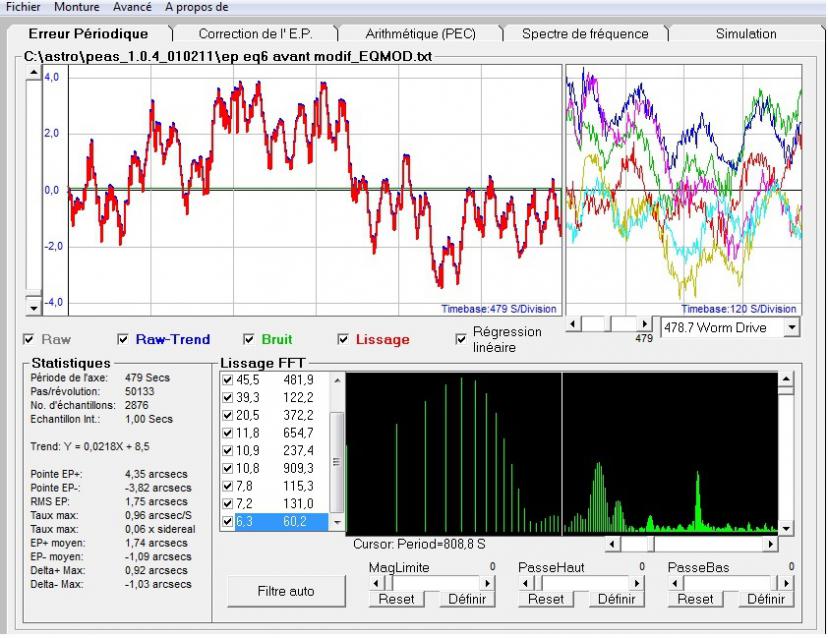Click Définir under PasseBas
The width and height of the screenshot is (828, 638).
point(766,599)
